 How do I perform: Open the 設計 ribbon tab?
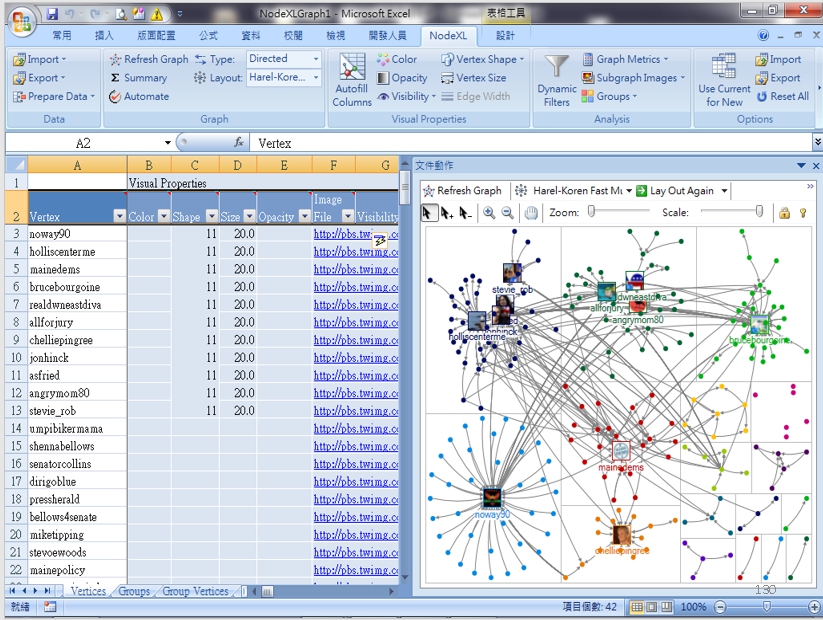pos(505,36)
